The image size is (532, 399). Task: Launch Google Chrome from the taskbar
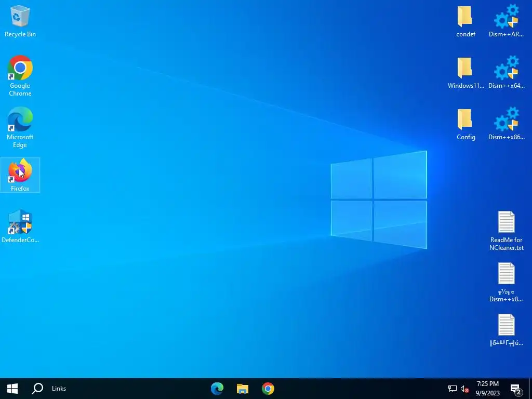point(268,389)
